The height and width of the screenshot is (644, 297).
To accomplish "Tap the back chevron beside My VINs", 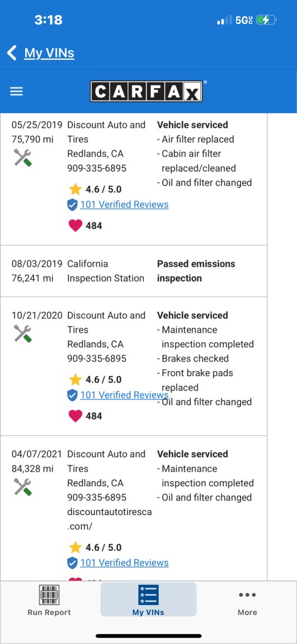I will (x=12, y=53).
